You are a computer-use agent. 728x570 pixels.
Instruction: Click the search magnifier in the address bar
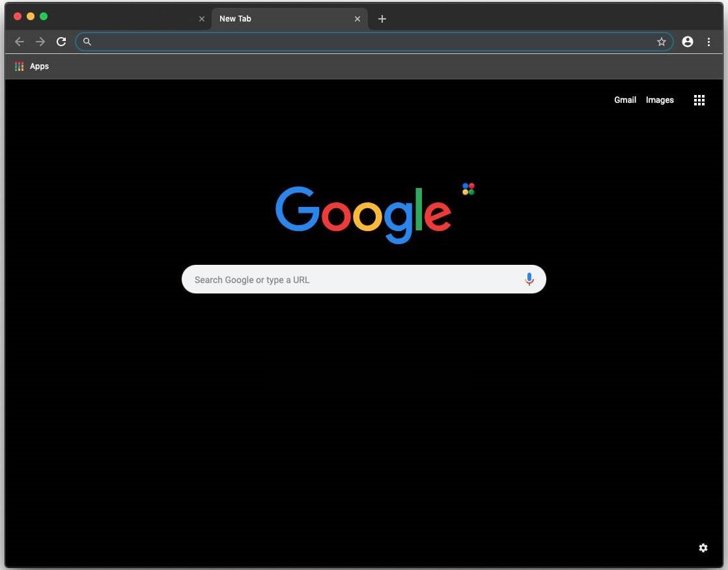[x=87, y=42]
